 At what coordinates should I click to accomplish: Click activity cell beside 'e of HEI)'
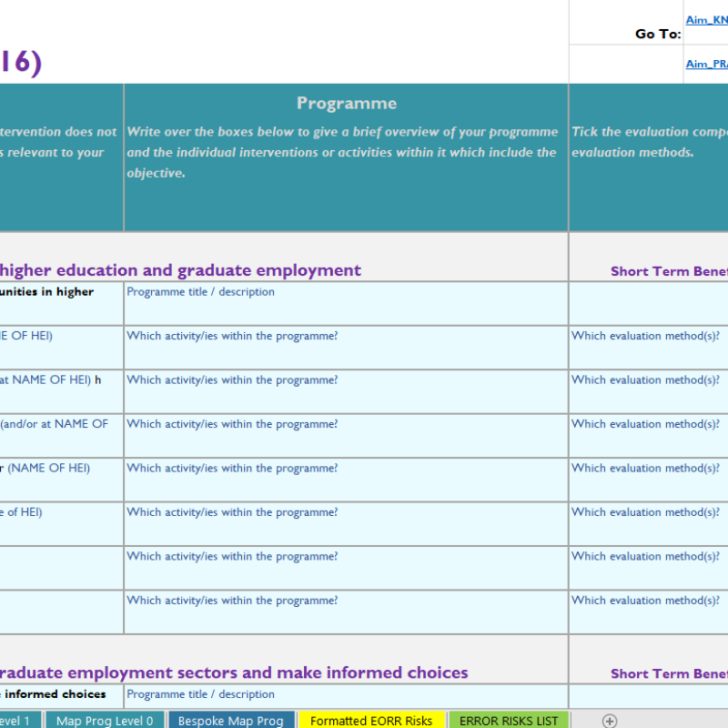346,523
